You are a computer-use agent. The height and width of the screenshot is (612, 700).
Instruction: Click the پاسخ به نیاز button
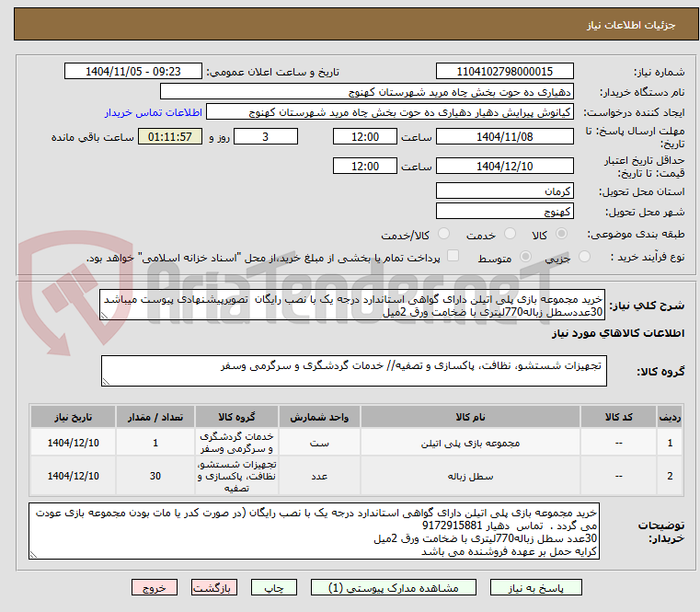(x=535, y=587)
